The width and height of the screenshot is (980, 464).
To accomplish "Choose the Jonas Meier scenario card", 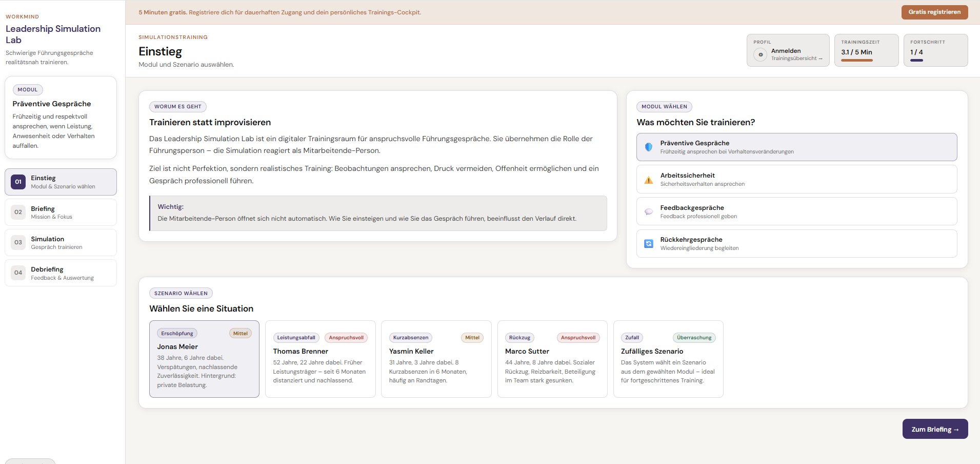I will coord(204,359).
